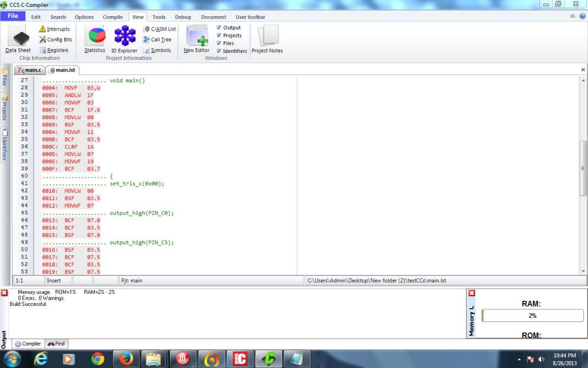Launch Internet Explorer from taskbar
Viewport: 588px width, 368px height.
(40, 359)
